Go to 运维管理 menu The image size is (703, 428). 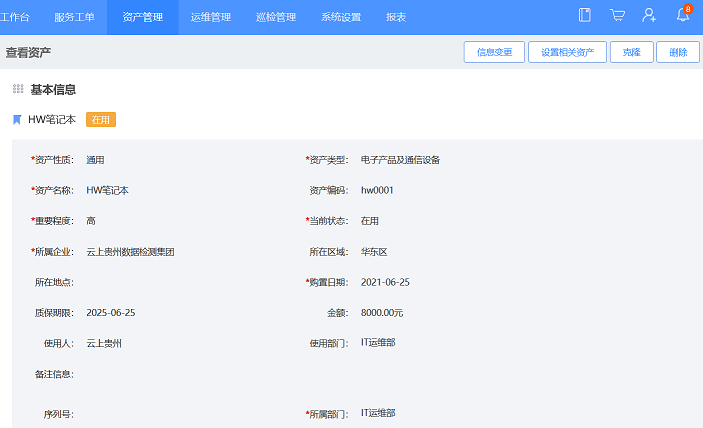click(210, 17)
